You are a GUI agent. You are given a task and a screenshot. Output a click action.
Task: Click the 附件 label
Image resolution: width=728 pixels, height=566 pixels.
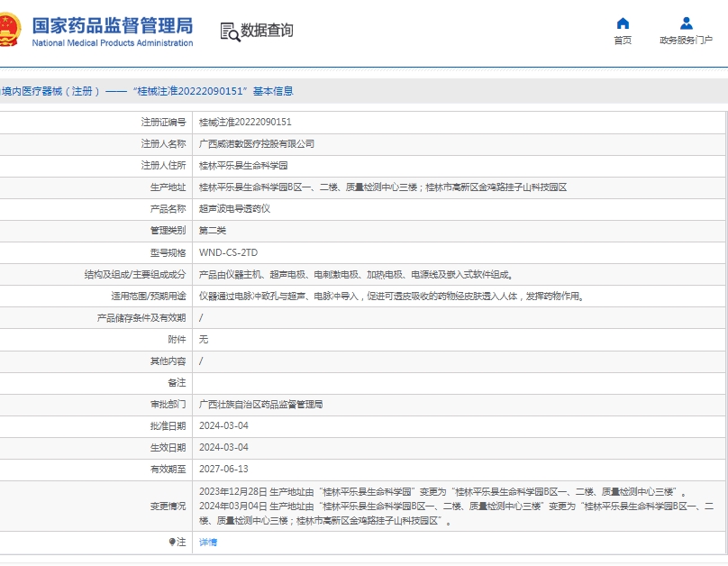click(177, 340)
